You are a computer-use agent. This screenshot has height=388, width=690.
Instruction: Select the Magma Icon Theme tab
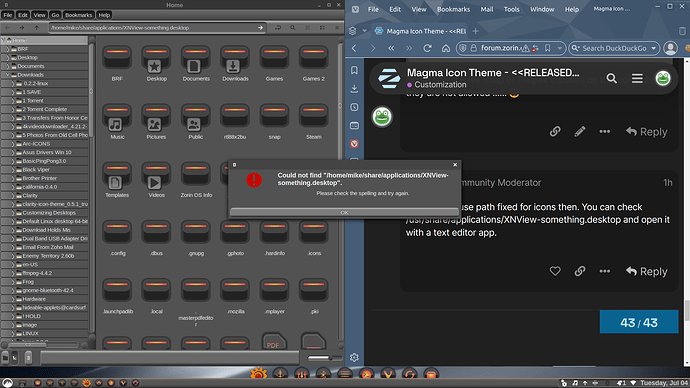click(x=420, y=31)
